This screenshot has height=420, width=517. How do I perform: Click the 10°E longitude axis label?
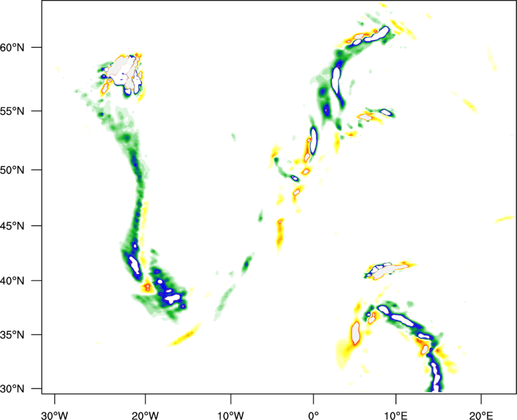[396, 415]
